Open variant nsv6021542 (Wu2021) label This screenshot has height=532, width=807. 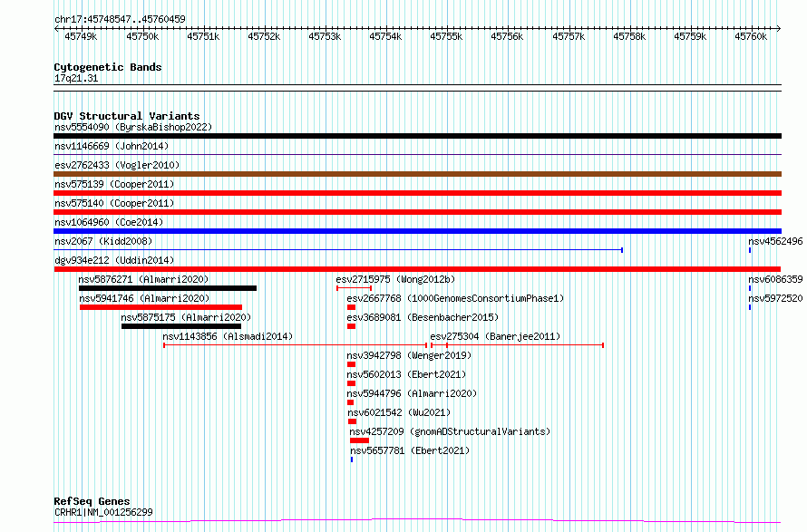pyautogui.click(x=399, y=412)
